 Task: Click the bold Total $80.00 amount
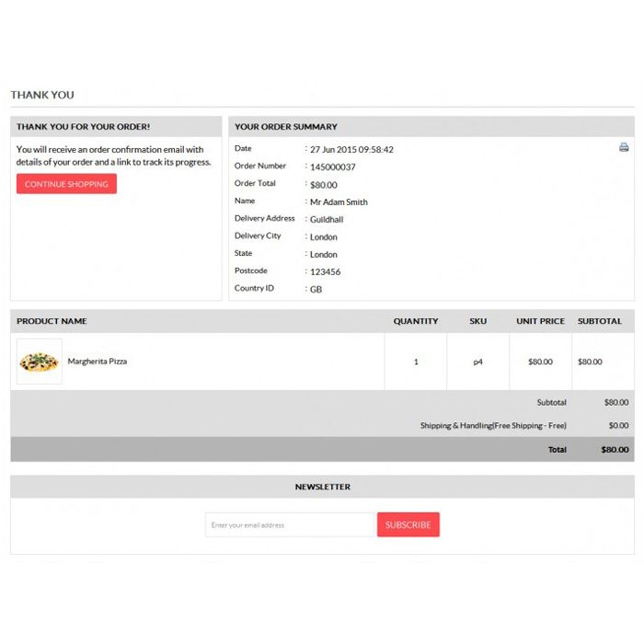pyautogui.click(x=615, y=450)
